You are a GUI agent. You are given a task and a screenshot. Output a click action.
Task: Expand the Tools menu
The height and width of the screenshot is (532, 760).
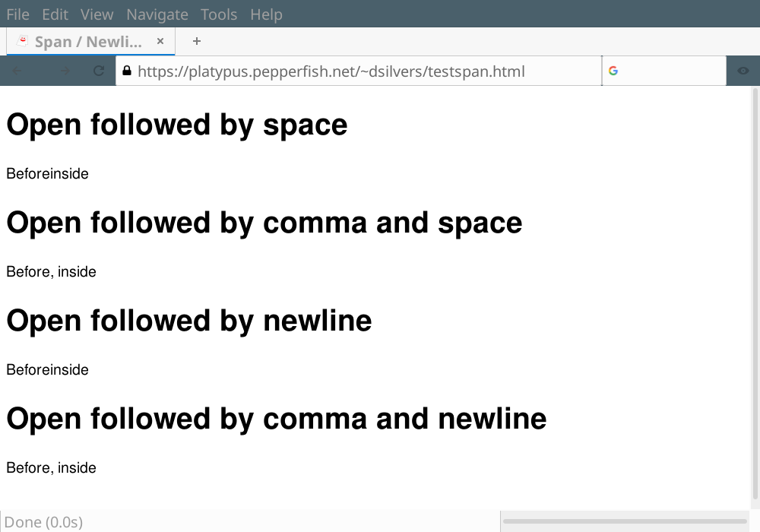point(219,14)
